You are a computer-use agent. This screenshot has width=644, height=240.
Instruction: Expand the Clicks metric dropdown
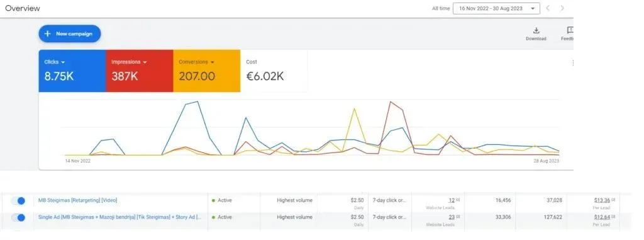63,62
